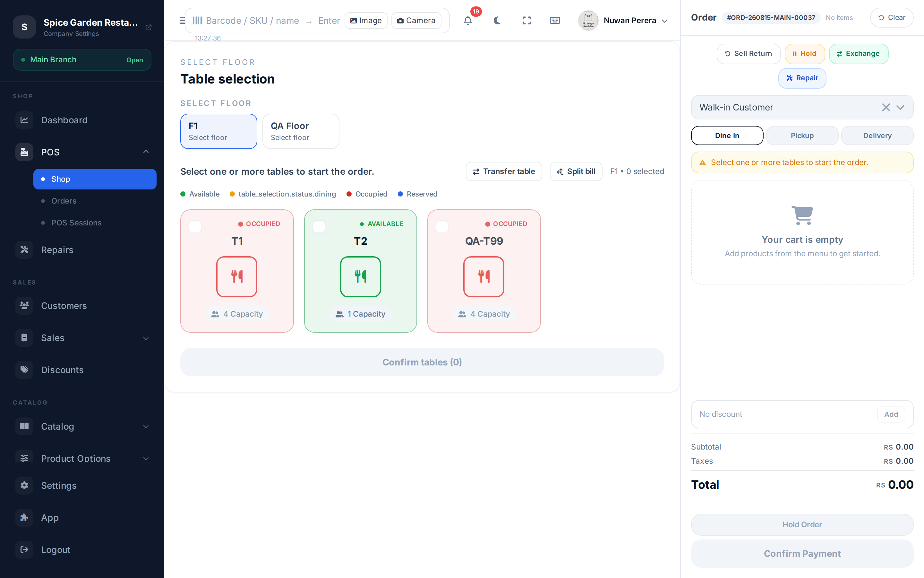Check the QA-T99 table checkbox
Screen dimensions: 924x578
[442, 227]
